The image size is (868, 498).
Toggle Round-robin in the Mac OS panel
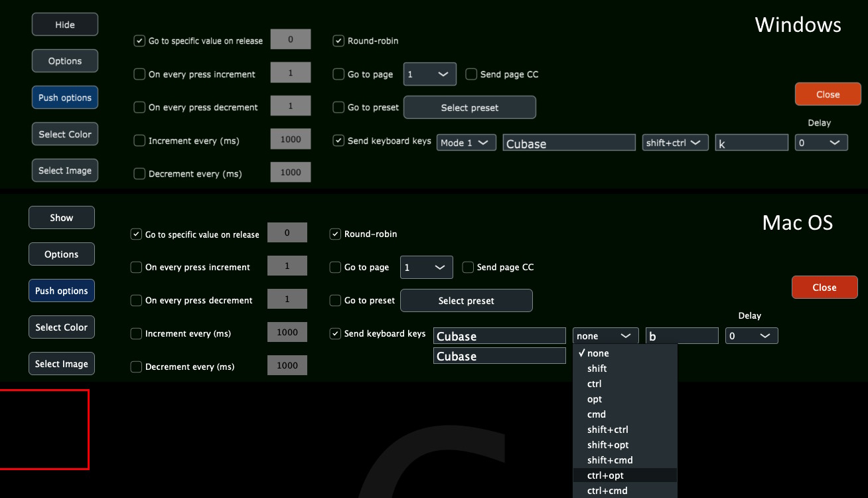coord(335,234)
